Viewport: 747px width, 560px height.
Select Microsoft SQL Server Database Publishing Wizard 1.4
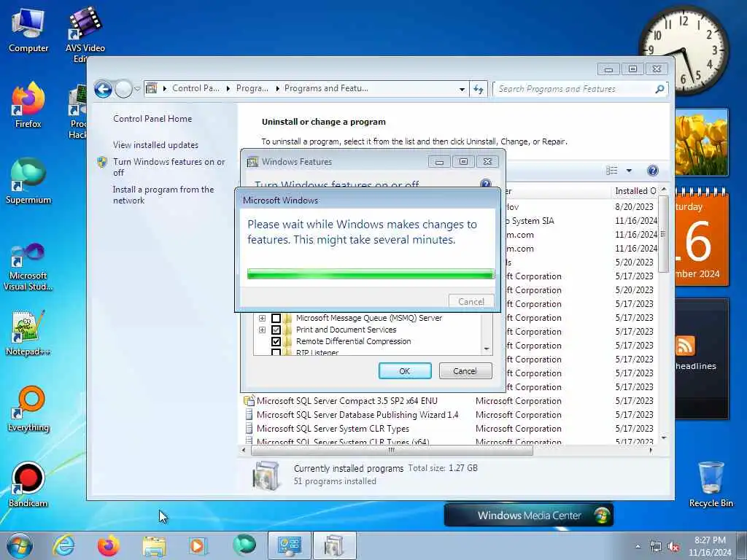[357, 415]
